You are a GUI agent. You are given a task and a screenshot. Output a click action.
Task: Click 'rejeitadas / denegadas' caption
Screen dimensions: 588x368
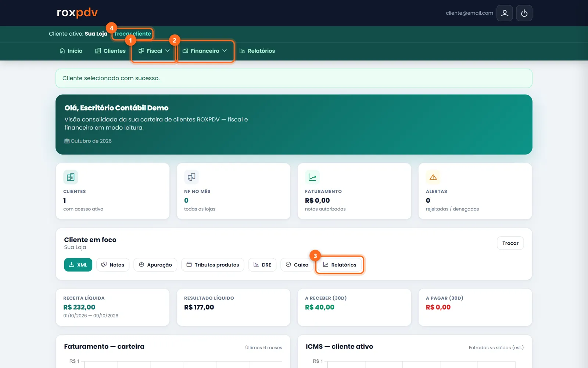(x=452, y=209)
